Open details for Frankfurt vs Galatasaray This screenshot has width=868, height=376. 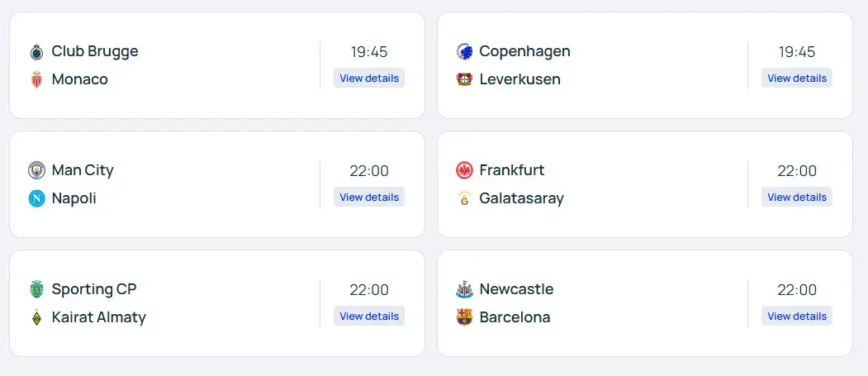point(797,198)
